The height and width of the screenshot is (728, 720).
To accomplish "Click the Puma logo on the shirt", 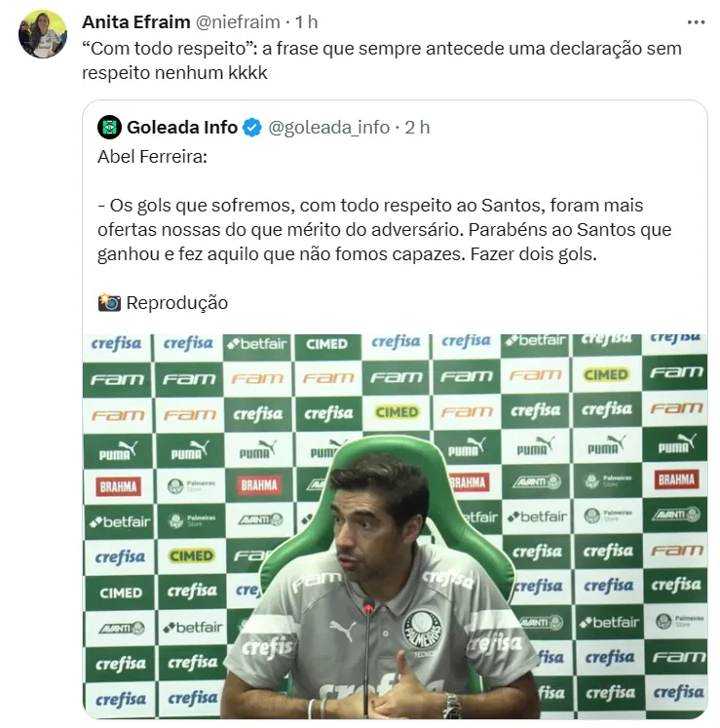I will tap(343, 631).
